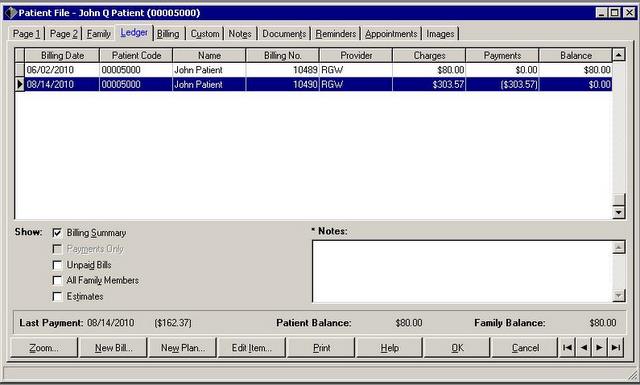640x385 pixels.
Task: Go to next patient record arrow
Action: [x=600, y=347]
